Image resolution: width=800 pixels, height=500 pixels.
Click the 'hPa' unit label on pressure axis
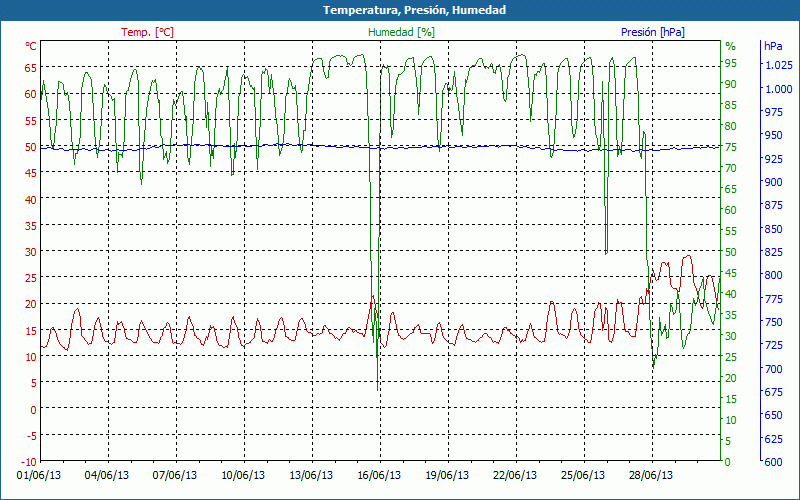tap(773, 46)
